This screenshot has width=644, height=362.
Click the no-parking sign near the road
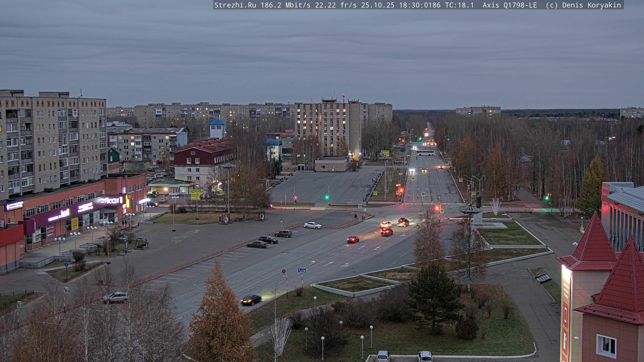[x=284, y=271]
